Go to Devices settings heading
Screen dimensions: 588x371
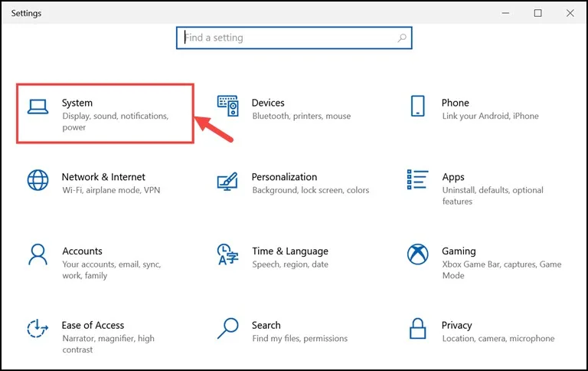pyautogui.click(x=268, y=103)
